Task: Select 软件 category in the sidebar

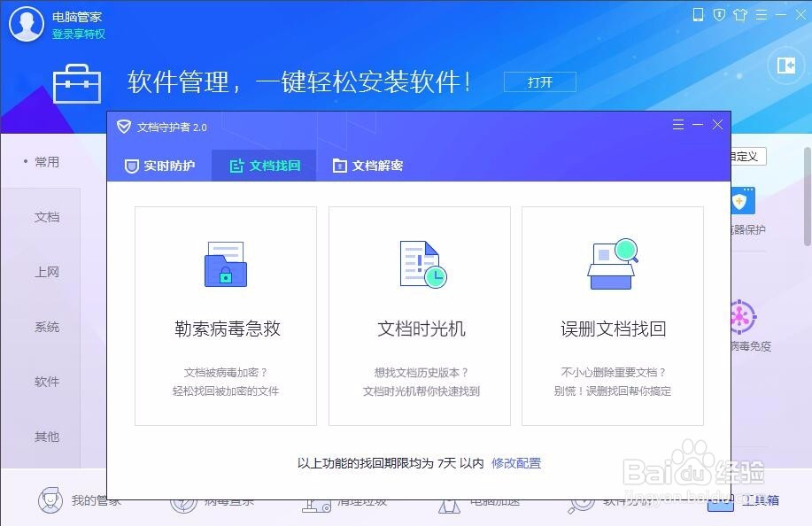Action: [x=47, y=382]
